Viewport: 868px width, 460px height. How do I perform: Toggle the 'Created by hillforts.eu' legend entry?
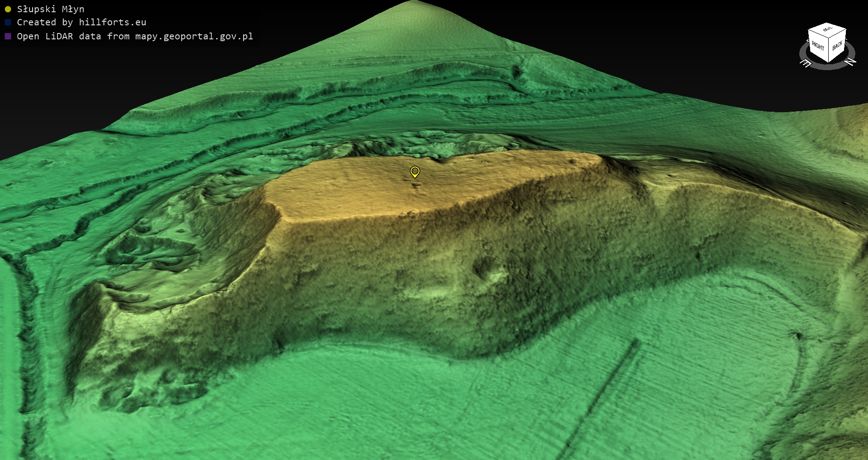coord(81,22)
